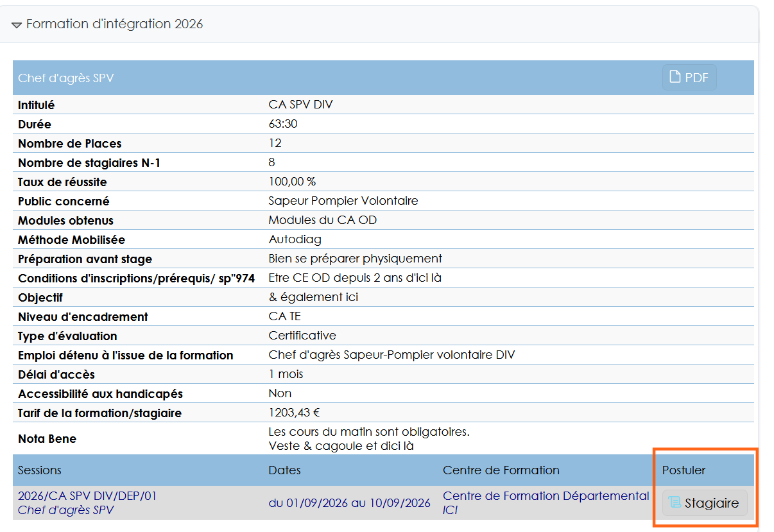Screen dimensions: 774x532
Task: Click the Chef d'agrès SPV header title
Action: (65, 78)
